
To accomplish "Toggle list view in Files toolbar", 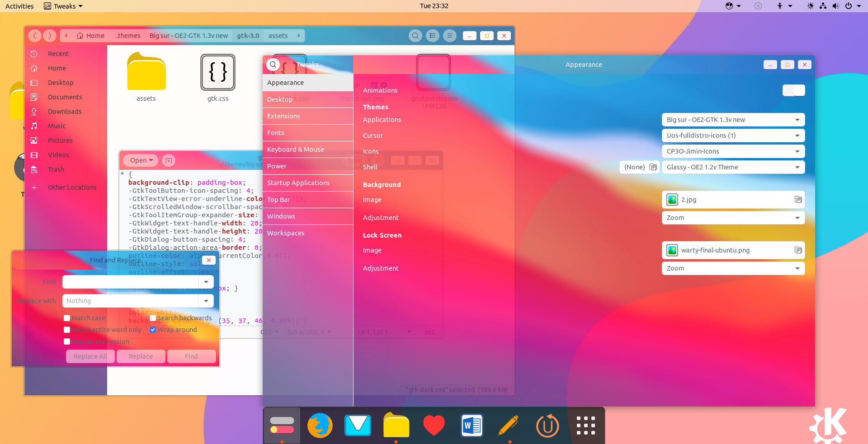I will [433, 36].
